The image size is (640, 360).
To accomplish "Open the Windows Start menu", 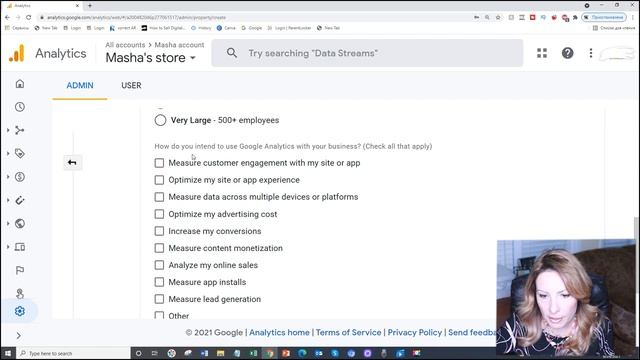I will coord(8,353).
